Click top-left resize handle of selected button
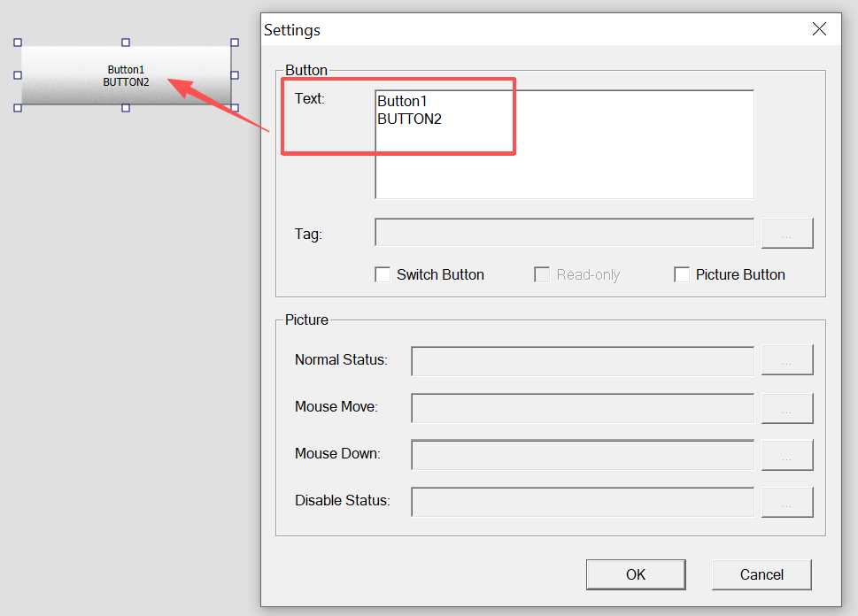The height and width of the screenshot is (616, 858). pyautogui.click(x=18, y=42)
